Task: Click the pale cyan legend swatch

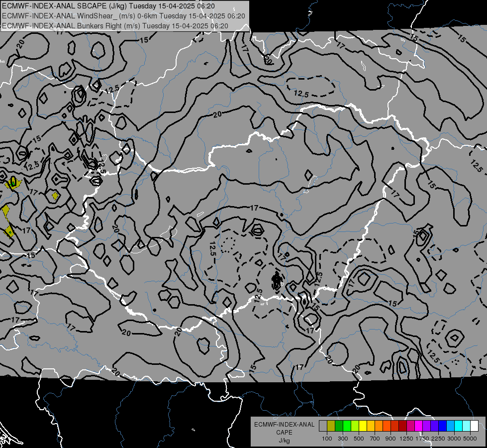Action: pos(467,426)
